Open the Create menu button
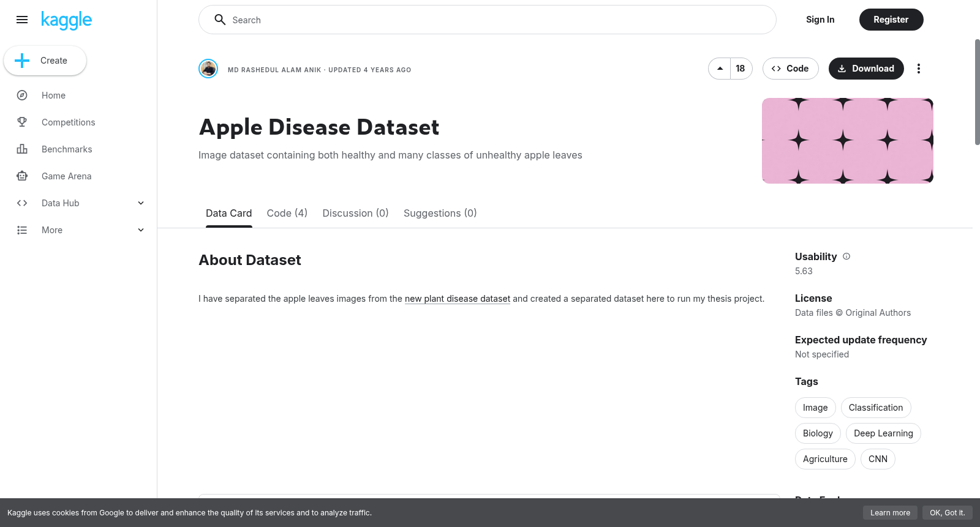 tap(45, 61)
